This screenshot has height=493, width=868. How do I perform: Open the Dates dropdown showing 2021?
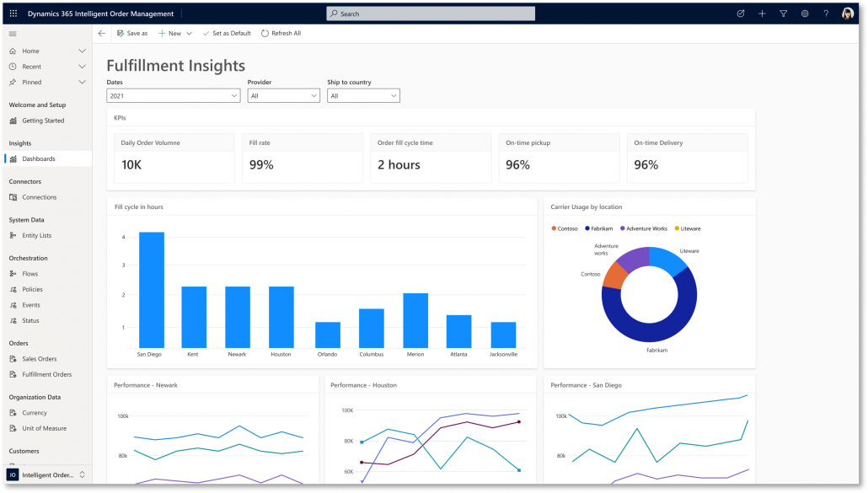coord(173,95)
